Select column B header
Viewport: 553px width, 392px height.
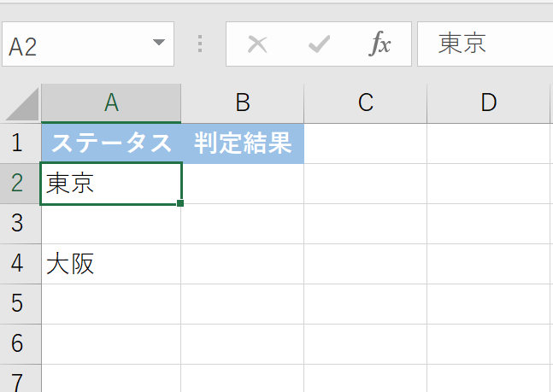(x=243, y=103)
